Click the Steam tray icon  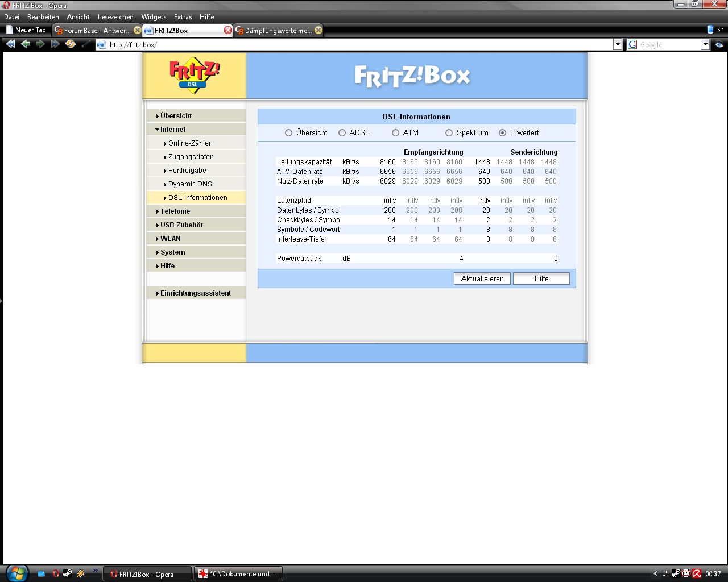pyautogui.click(x=676, y=573)
